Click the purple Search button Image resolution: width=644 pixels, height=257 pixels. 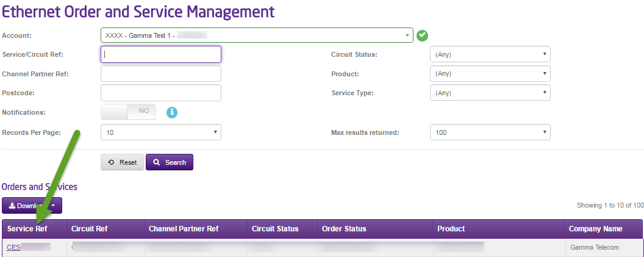point(169,162)
